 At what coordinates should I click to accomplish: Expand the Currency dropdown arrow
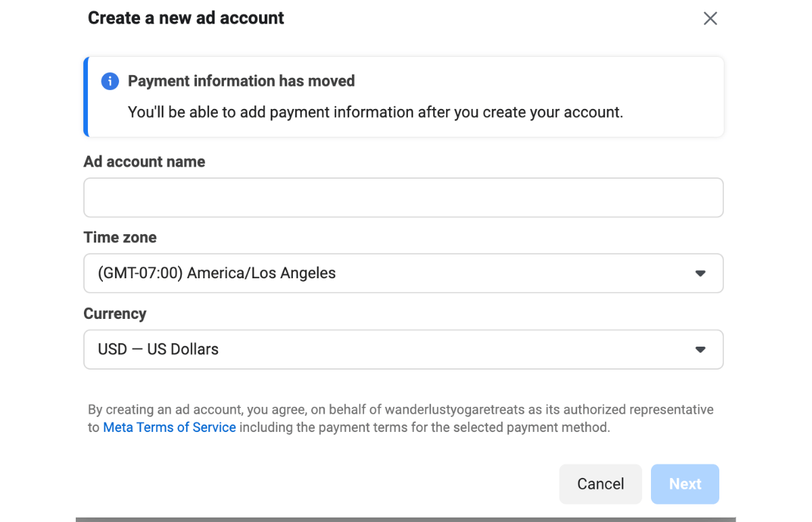pos(700,349)
